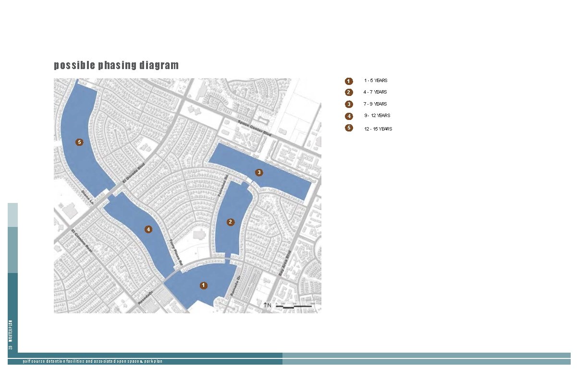Screen dimensions: 588x380
Task: Click the light teal swatch in the left sidebar
Action: click(x=13, y=216)
